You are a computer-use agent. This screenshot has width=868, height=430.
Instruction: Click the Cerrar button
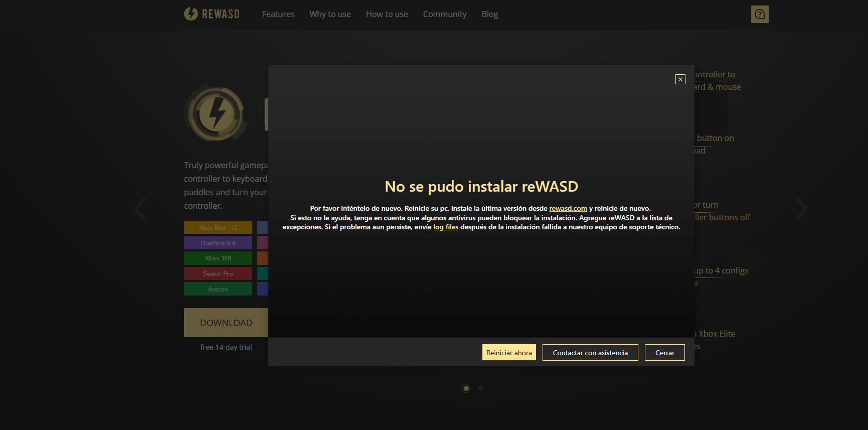pos(664,353)
